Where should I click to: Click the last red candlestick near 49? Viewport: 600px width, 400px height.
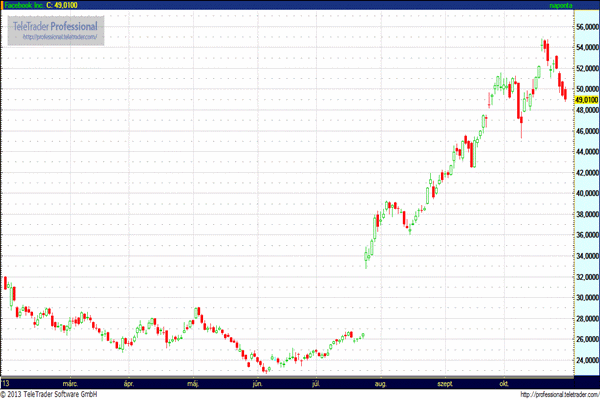pos(566,94)
